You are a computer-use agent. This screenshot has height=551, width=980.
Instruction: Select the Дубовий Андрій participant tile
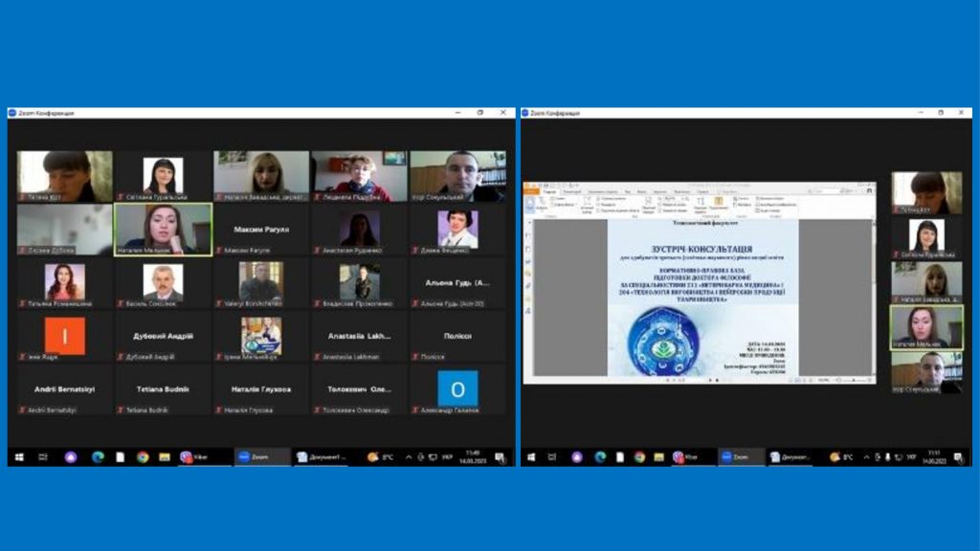coord(163,337)
